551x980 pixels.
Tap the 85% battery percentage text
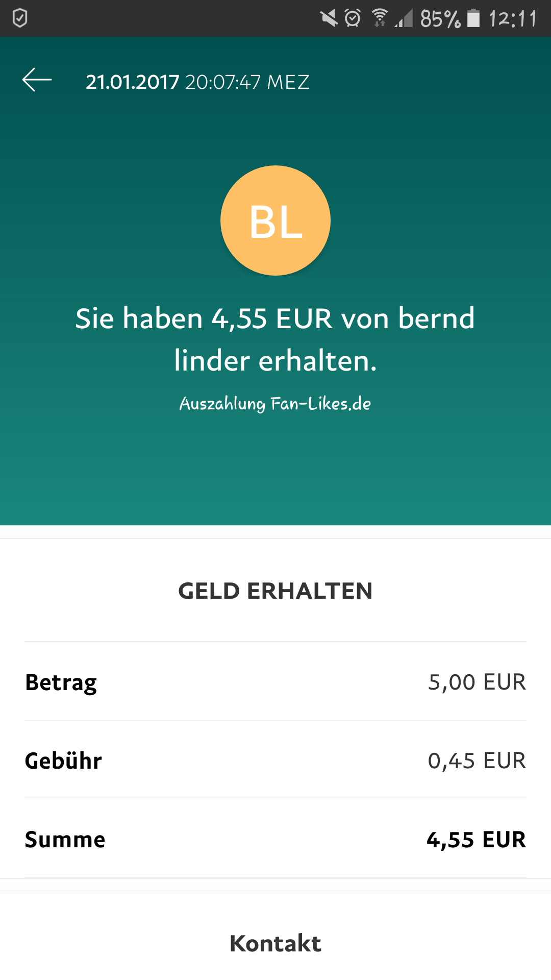440,19
